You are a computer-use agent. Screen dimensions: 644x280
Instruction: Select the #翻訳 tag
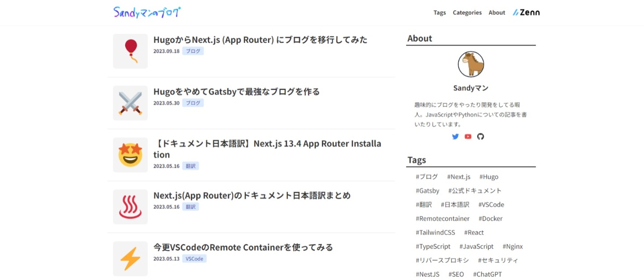[424, 204]
